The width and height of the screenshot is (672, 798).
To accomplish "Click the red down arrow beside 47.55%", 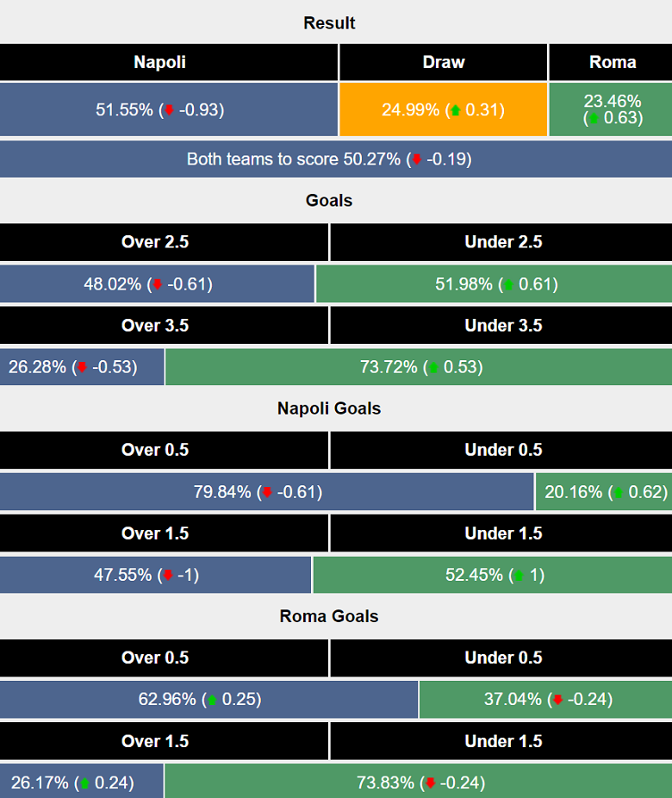I will point(168,576).
